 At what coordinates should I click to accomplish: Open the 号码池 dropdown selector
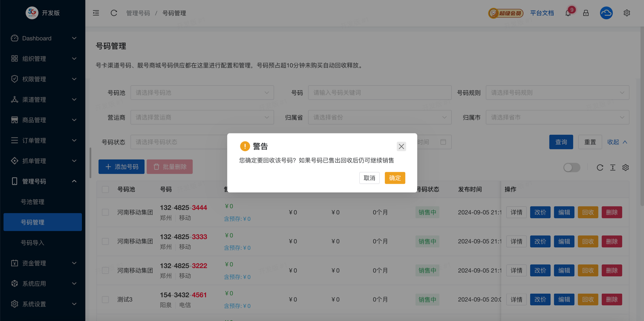click(202, 93)
